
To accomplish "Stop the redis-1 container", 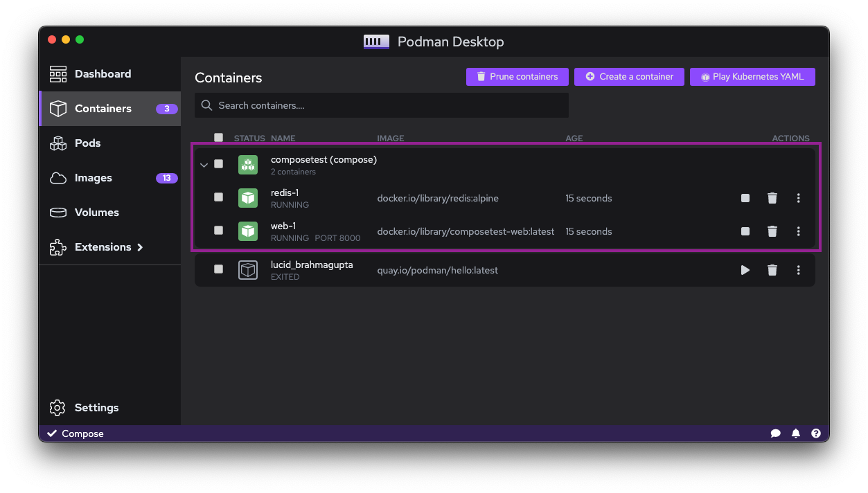I will [x=745, y=198].
